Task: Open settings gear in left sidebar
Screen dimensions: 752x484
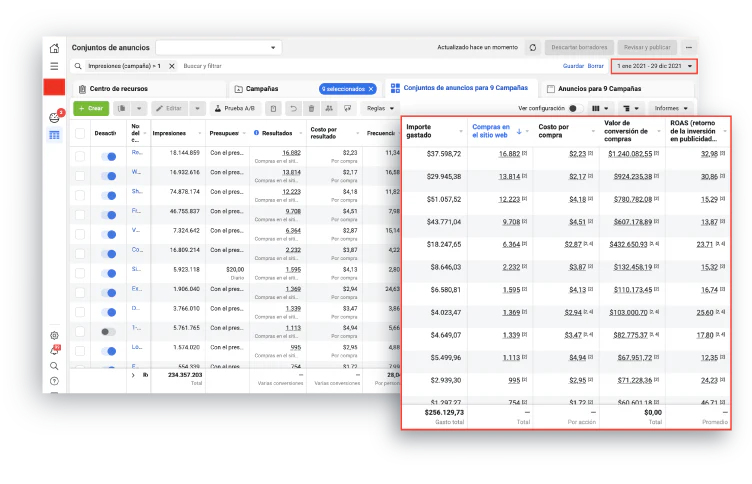Action: pyautogui.click(x=54, y=335)
